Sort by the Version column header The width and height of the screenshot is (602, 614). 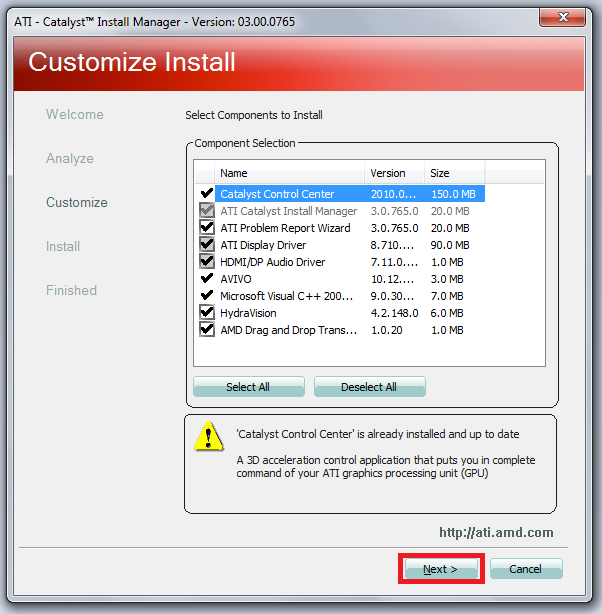click(x=395, y=173)
